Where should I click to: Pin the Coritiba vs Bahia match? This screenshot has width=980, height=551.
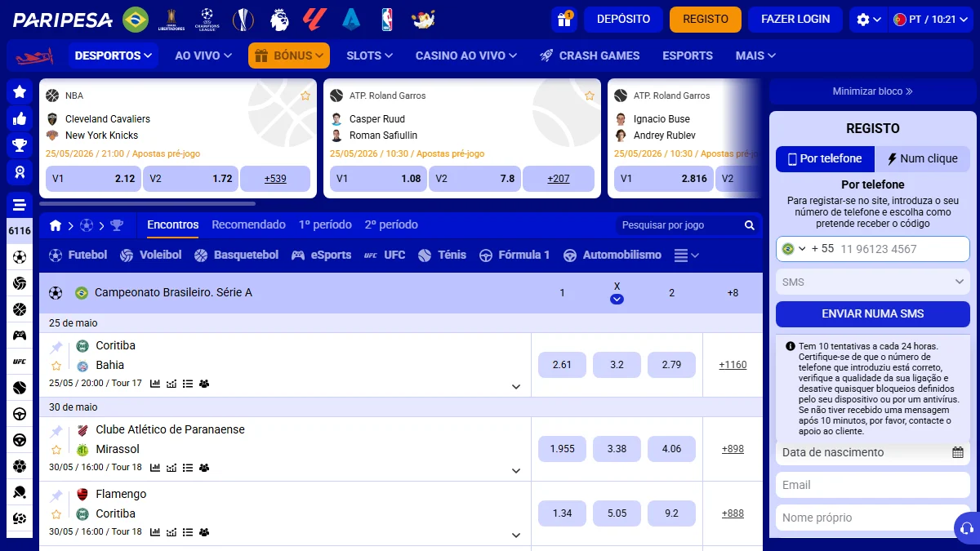[x=56, y=347]
